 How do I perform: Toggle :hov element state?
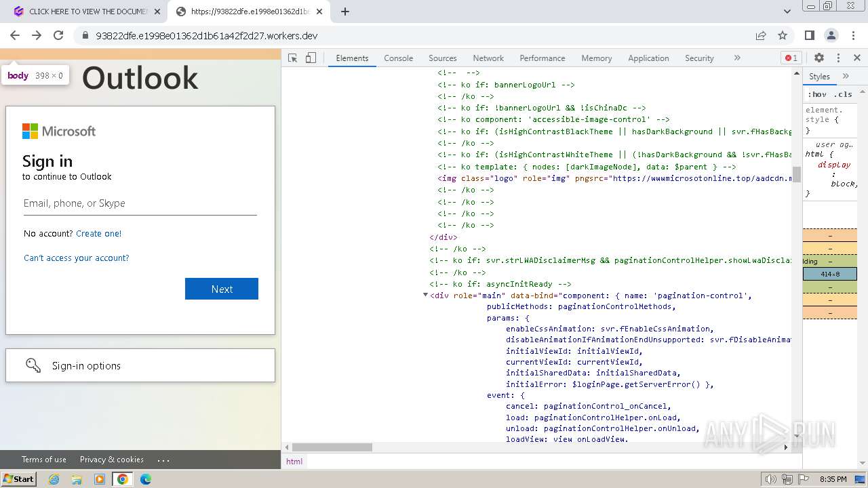[817, 94]
